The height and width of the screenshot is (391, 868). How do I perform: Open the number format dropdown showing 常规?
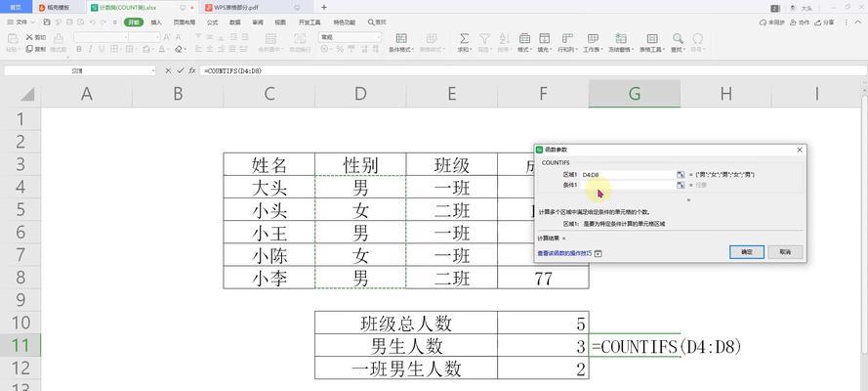(379, 37)
